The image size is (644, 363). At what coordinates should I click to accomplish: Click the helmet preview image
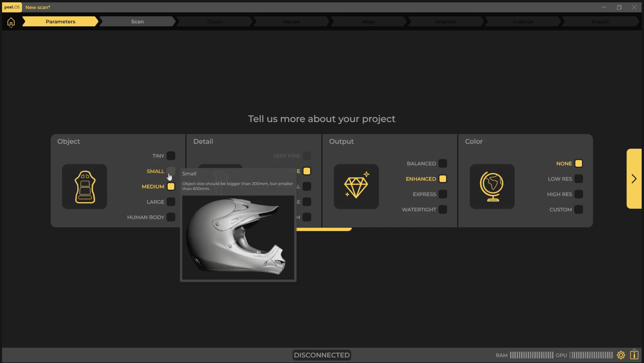click(238, 238)
